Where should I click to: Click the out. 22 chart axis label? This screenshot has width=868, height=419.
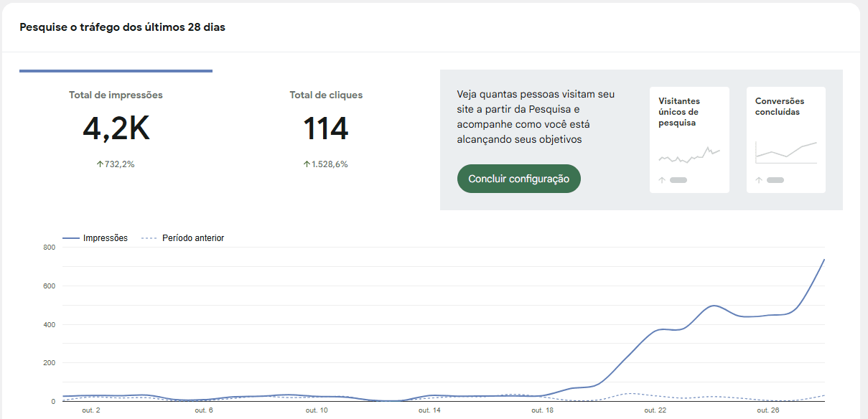pyautogui.click(x=655, y=410)
